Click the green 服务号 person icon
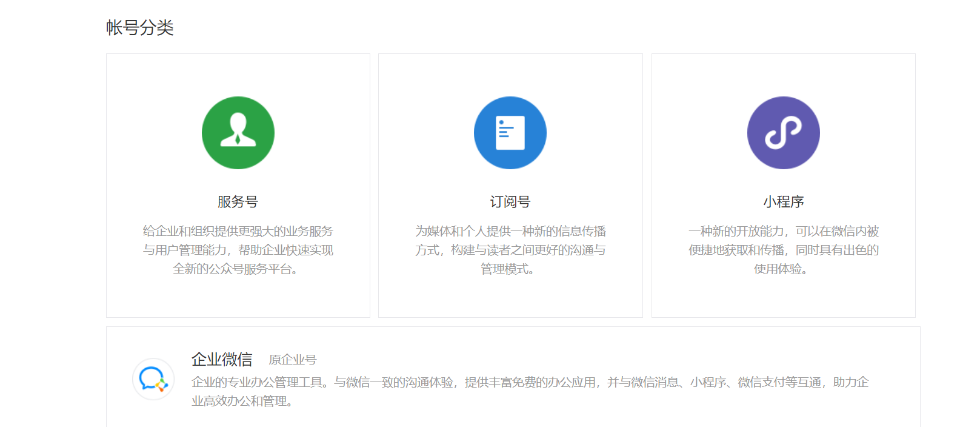 click(x=238, y=133)
